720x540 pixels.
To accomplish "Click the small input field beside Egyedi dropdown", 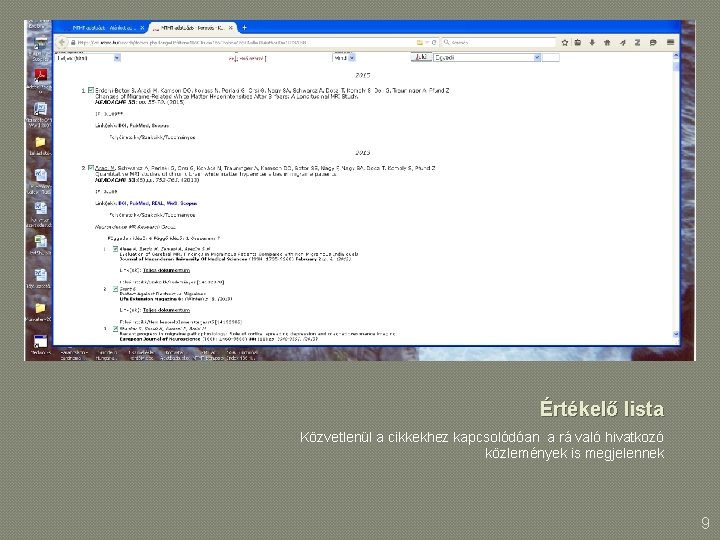I will coord(551,57).
